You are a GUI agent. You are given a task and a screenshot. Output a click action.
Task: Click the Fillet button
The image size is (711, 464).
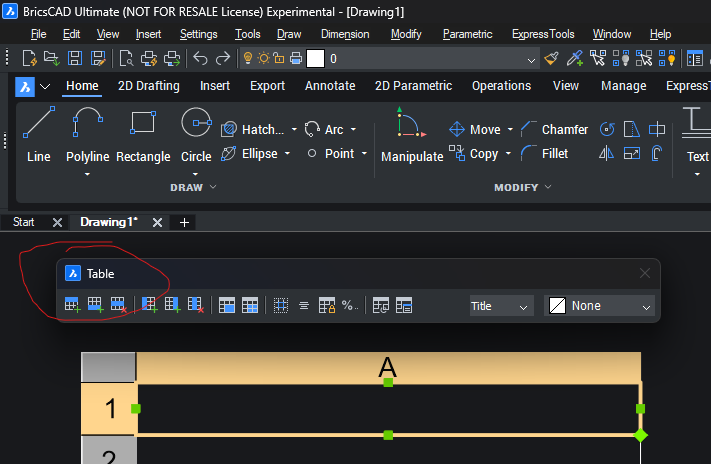pos(545,154)
